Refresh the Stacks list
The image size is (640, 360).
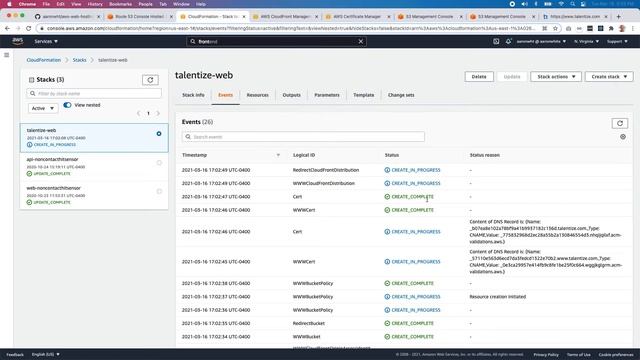tap(150, 80)
